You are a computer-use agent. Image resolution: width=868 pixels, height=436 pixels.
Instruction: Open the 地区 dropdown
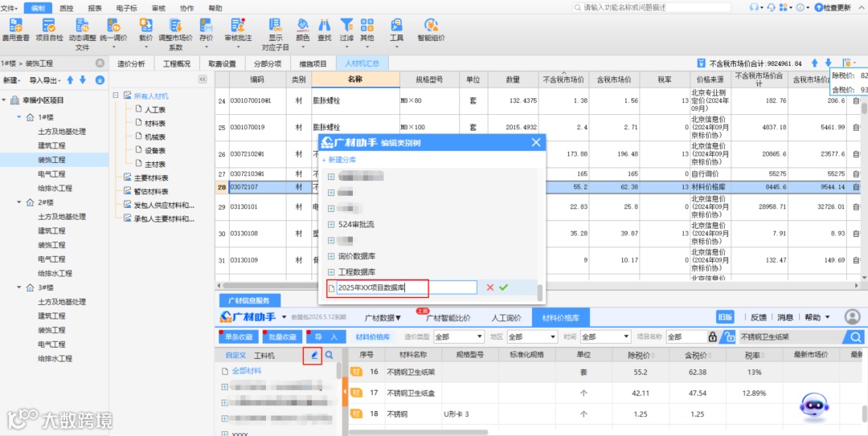click(x=532, y=336)
